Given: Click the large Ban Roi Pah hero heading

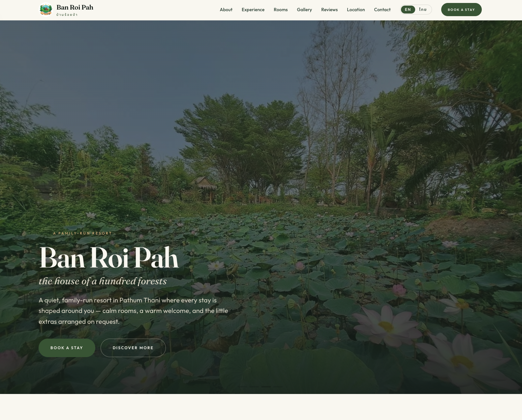Looking at the screenshot, I should (x=109, y=258).
